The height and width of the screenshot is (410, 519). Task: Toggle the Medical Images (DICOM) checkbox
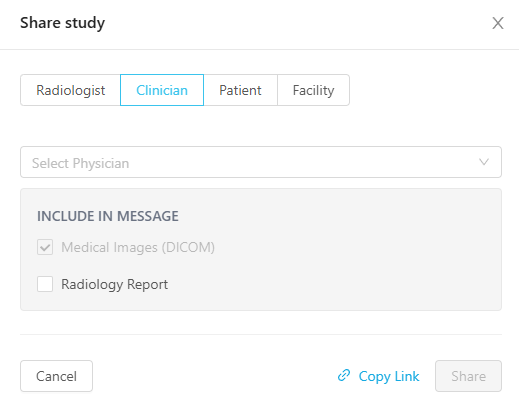click(x=45, y=247)
